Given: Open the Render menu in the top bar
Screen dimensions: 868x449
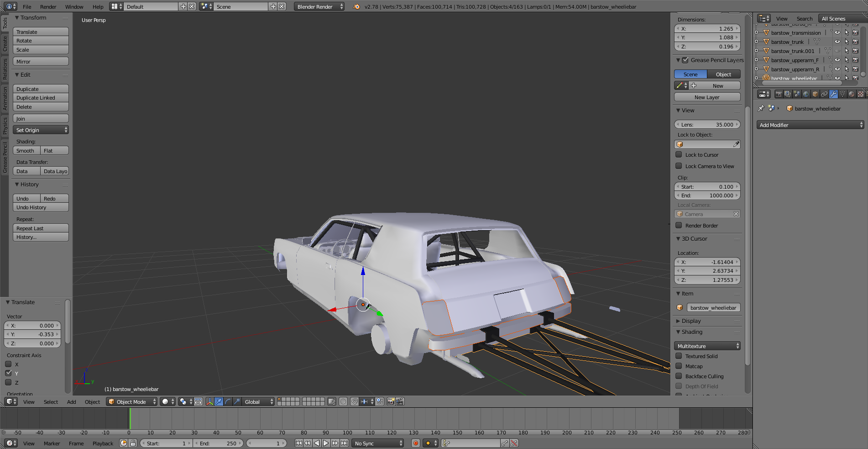Looking at the screenshot, I should point(48,7).
